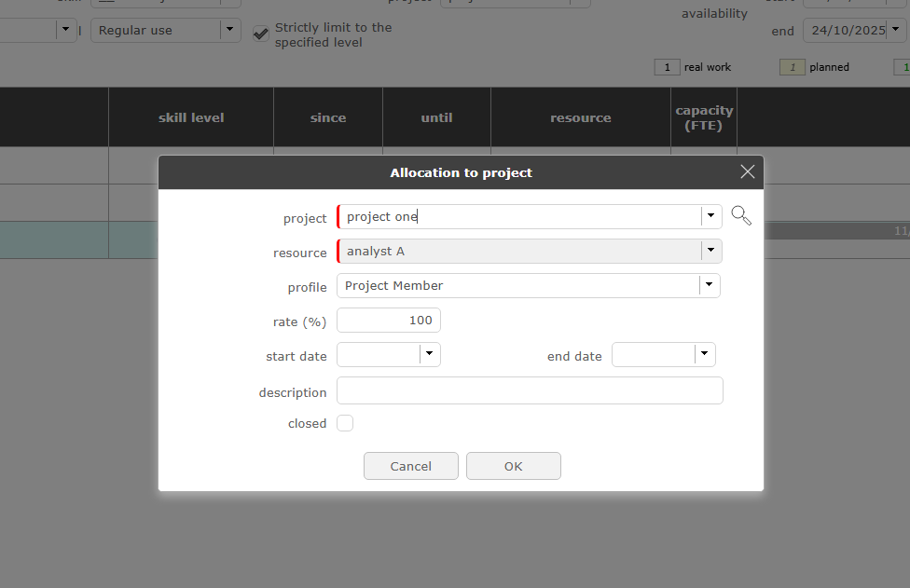The height and width of the screenshot is (588, 910).
Task: Confirm allocation with the OK button
Action: (x=513, y=466)
